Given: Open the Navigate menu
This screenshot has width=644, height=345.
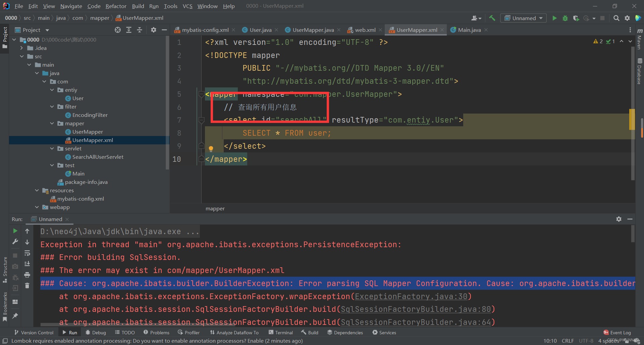Looking at the screenshot, I should coord(71,6).
